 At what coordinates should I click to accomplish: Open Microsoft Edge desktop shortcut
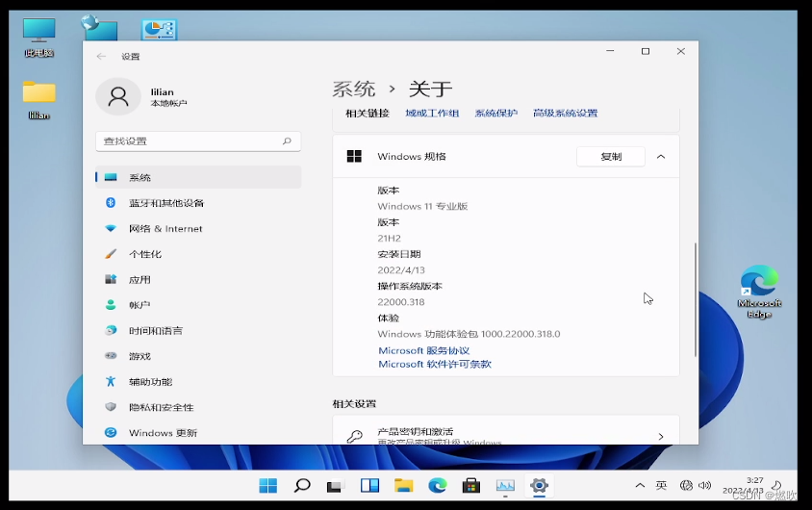(759, 292)
